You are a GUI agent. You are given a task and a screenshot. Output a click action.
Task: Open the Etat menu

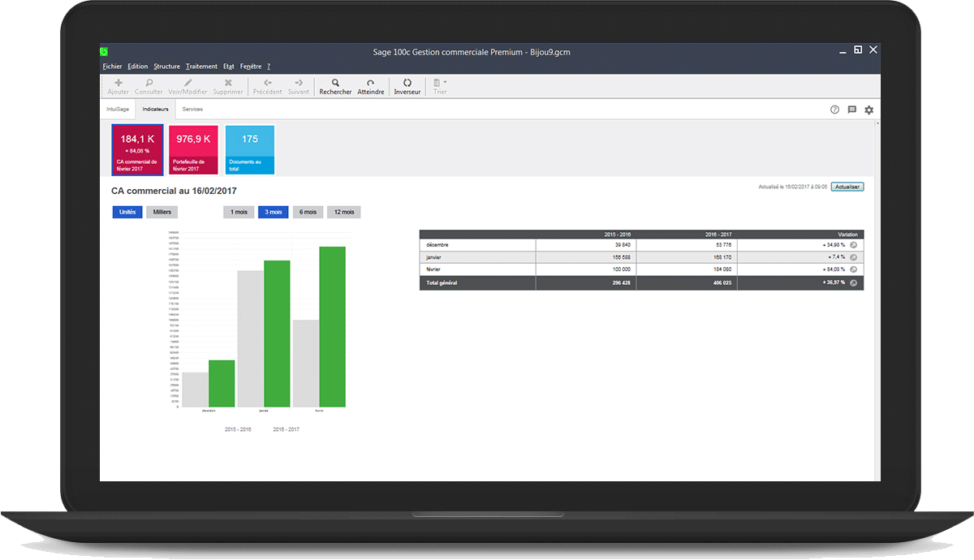pos(229,67)
